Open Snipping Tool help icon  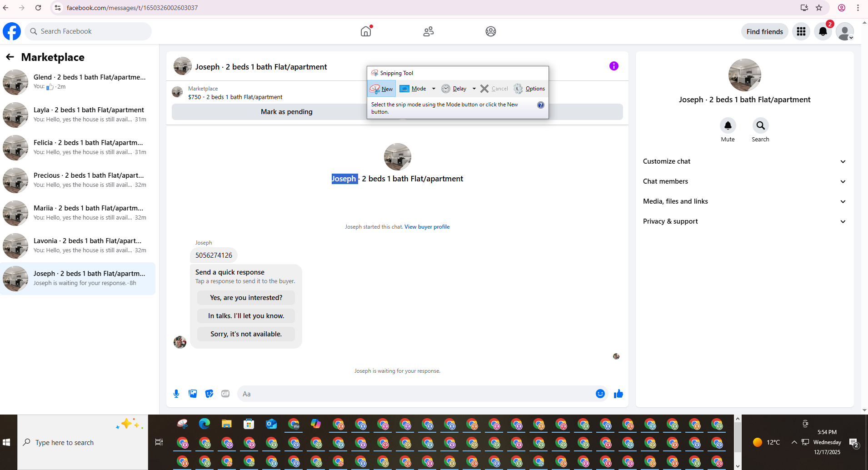[x=541, y=105]
